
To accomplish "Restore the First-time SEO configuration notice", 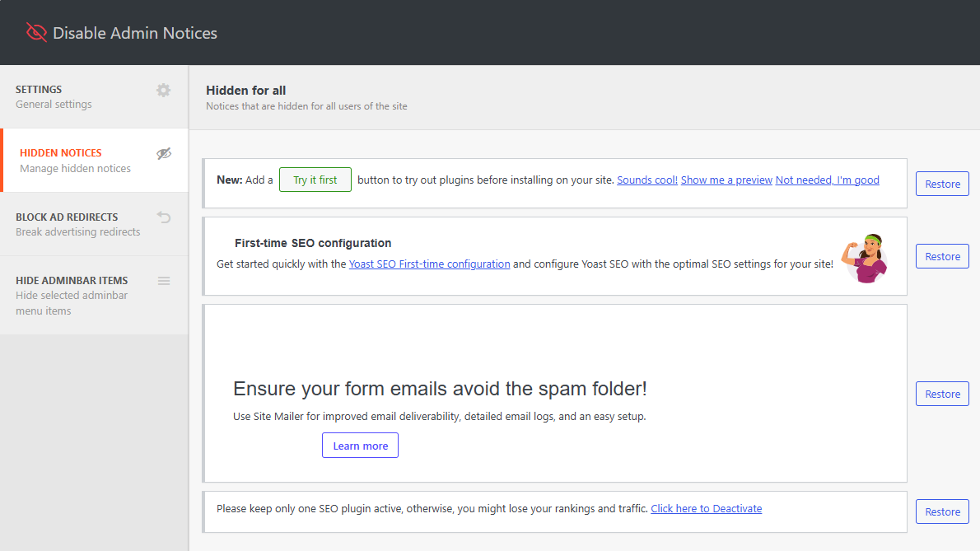I will point(942,256).
